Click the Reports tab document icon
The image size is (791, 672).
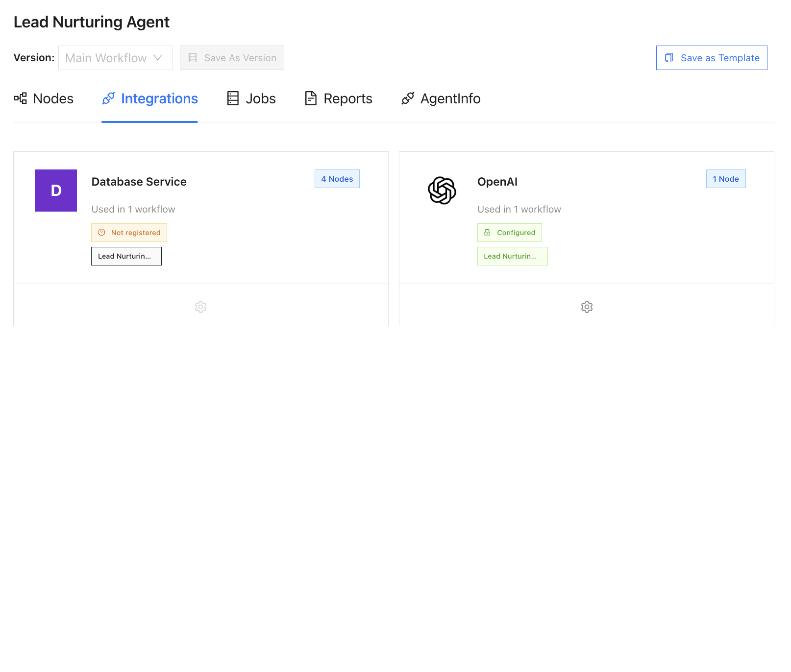(x=311, y=98)
